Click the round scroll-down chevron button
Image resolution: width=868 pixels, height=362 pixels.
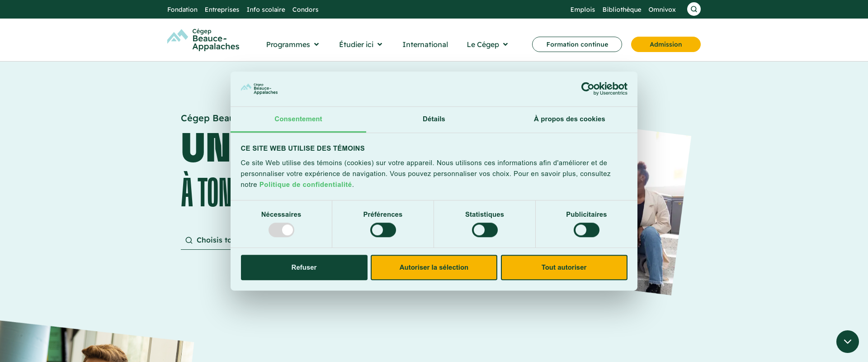point(847,342)
